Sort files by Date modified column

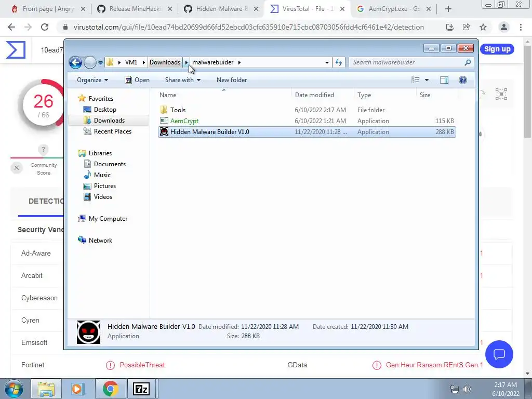click(322, 95)
